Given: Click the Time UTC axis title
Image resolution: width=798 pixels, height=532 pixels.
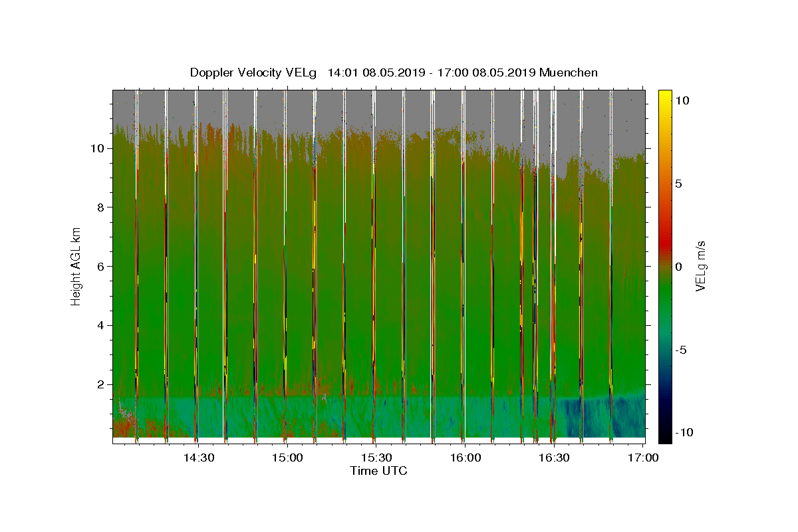Looking at the screenshot, I should tap(378, 471).
